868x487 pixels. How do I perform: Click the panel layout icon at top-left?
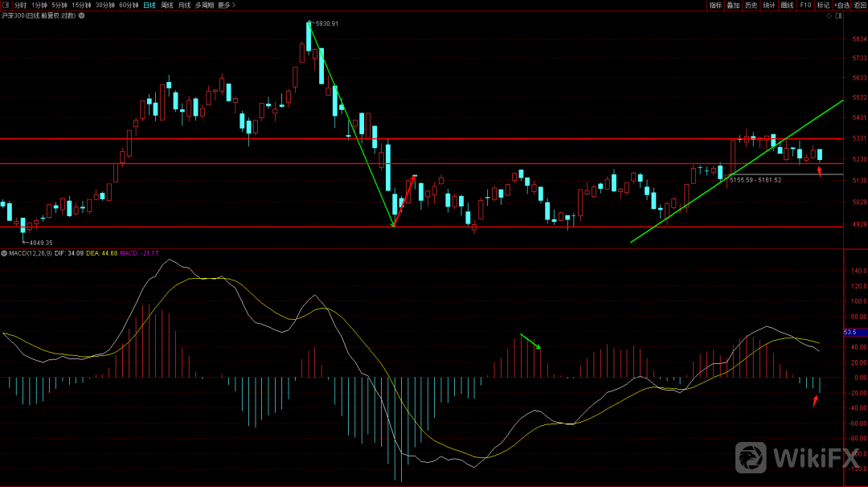[6, 5]
